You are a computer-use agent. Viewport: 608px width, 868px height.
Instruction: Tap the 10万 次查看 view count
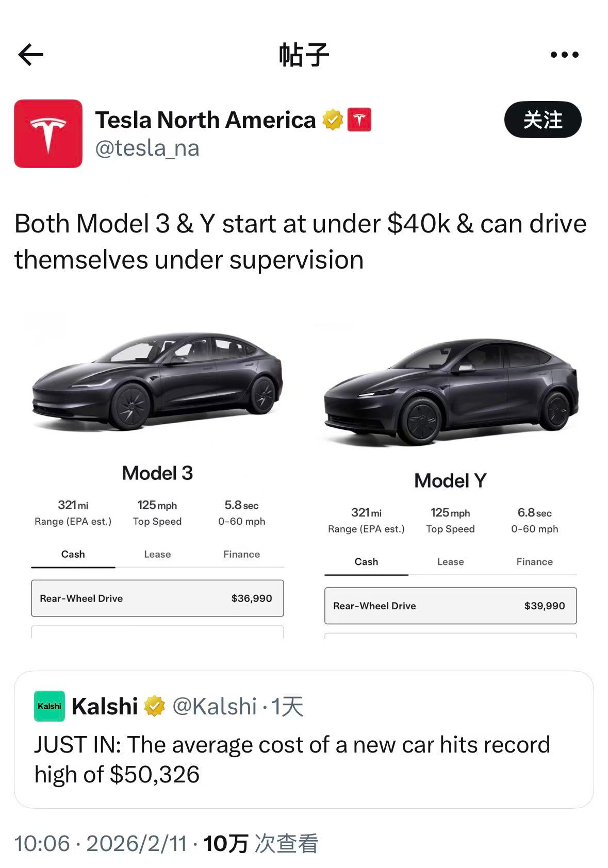(260, 844)
